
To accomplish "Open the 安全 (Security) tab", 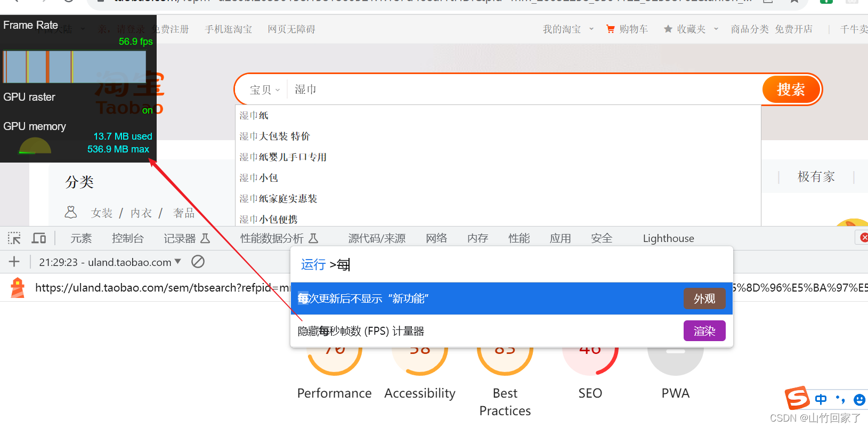I will pos(602,238).
